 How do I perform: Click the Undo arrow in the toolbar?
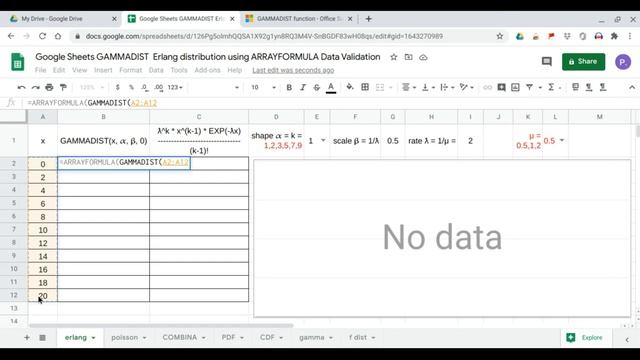pos(21,87)
